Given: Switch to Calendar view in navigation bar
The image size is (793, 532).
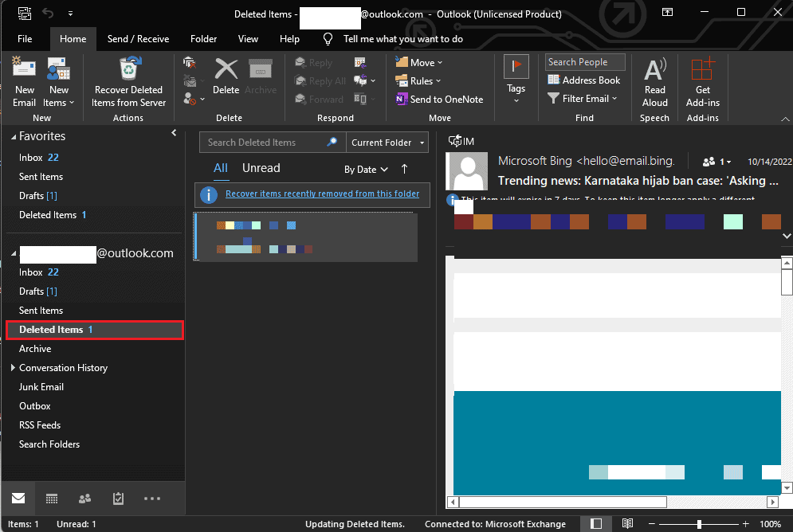Looking at the screenshot, I should [52, 499].
